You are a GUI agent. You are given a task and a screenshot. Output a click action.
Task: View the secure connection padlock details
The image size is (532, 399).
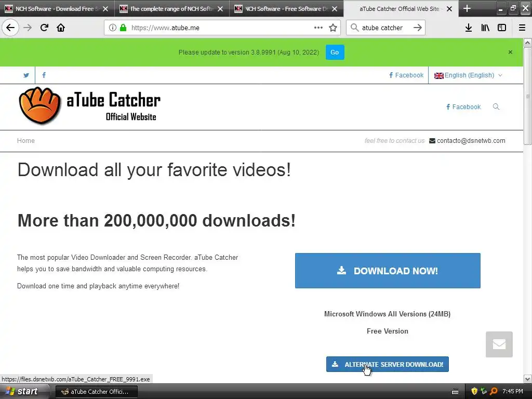tap(123, 28)
